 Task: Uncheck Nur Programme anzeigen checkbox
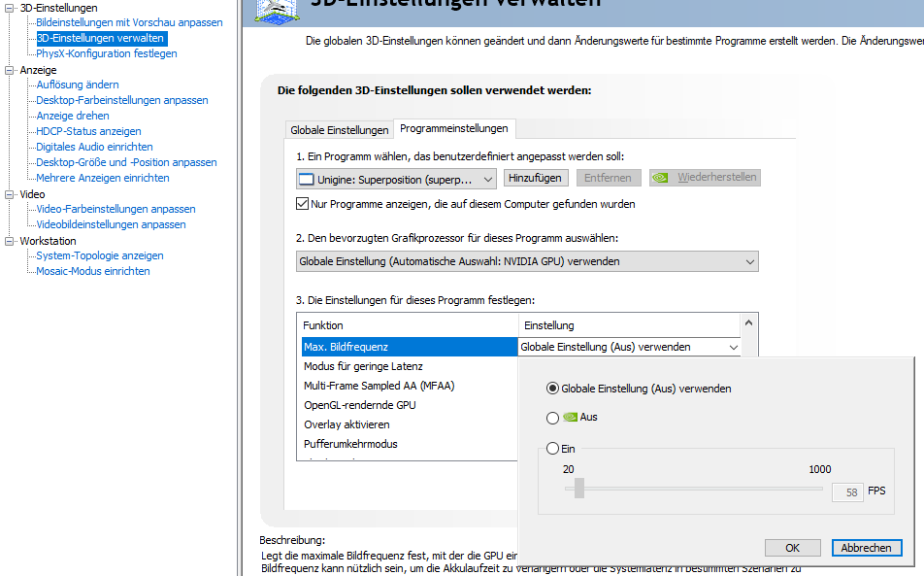302,204
